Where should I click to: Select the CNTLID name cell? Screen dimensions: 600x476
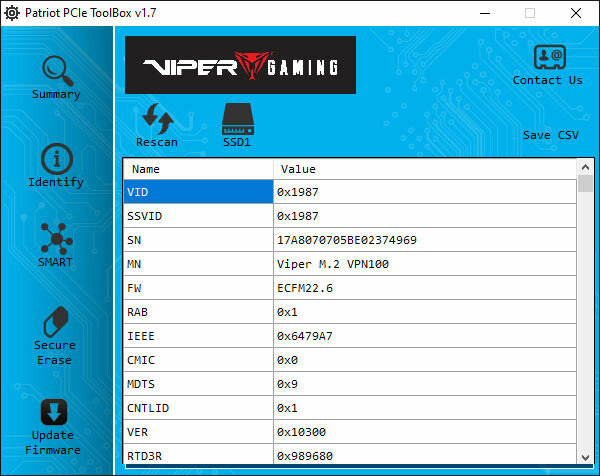pyautogui.click(x=199, y=408)
